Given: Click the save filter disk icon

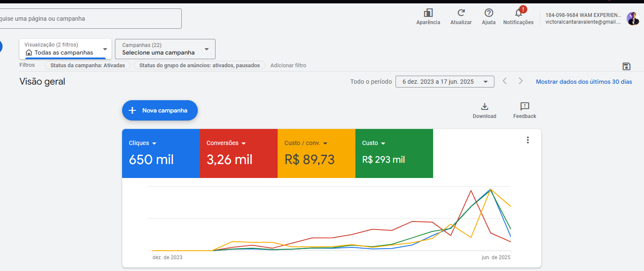Looking at the screenshot, I should tap(626, 66).
